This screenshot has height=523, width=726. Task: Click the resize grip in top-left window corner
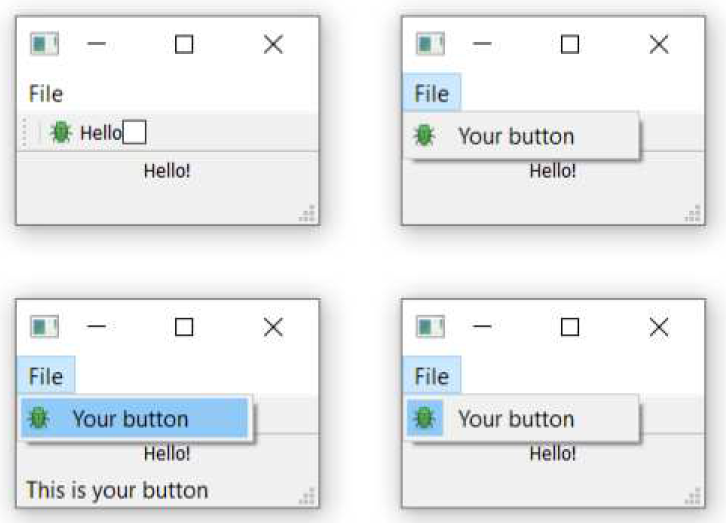point(307,213)
